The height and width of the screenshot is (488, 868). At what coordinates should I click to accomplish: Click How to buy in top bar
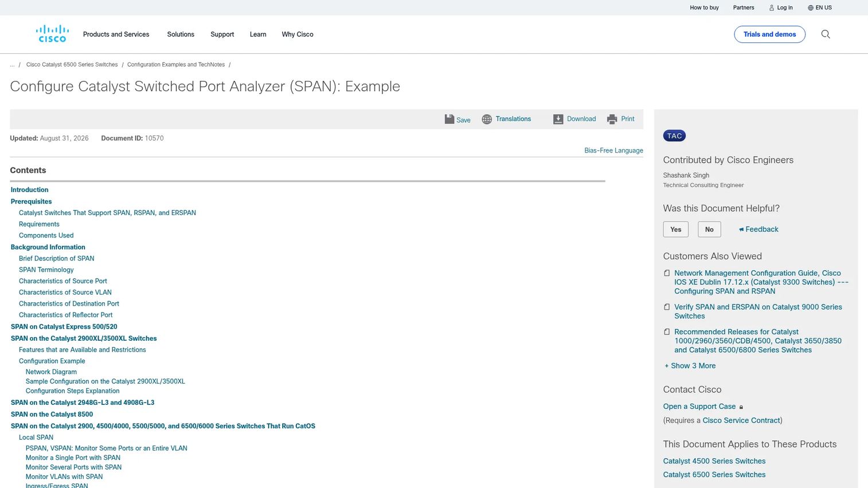pos(704,8)
